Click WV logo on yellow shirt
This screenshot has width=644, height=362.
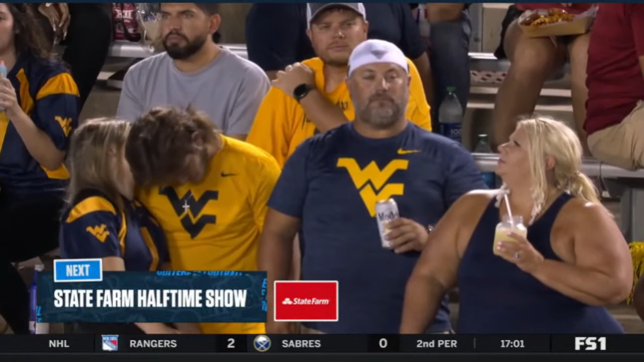(x=190, y=211)
